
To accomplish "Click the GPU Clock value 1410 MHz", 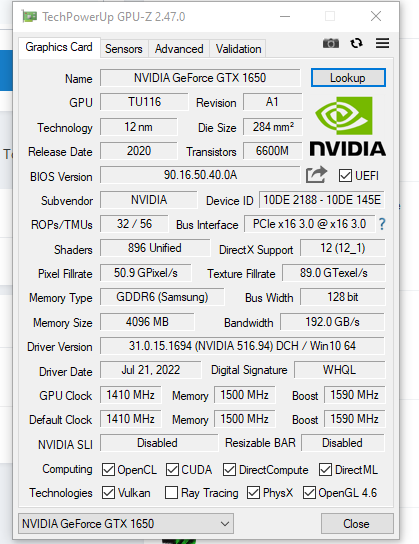I will pos(130,395).
